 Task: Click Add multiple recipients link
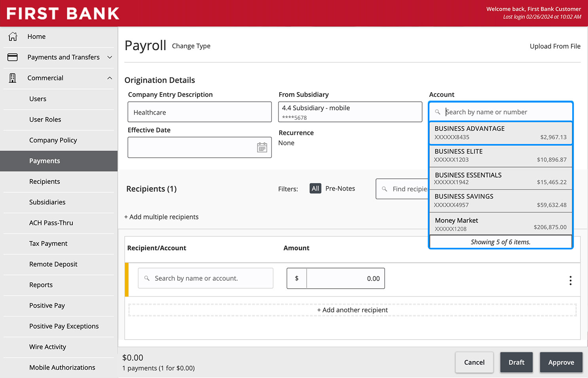pos(161,217)
